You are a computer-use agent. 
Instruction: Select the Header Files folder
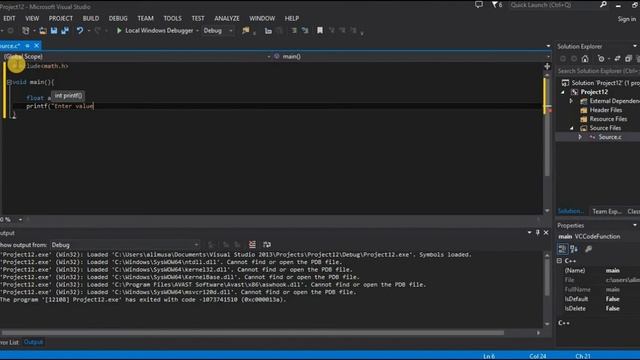point(606,110)
